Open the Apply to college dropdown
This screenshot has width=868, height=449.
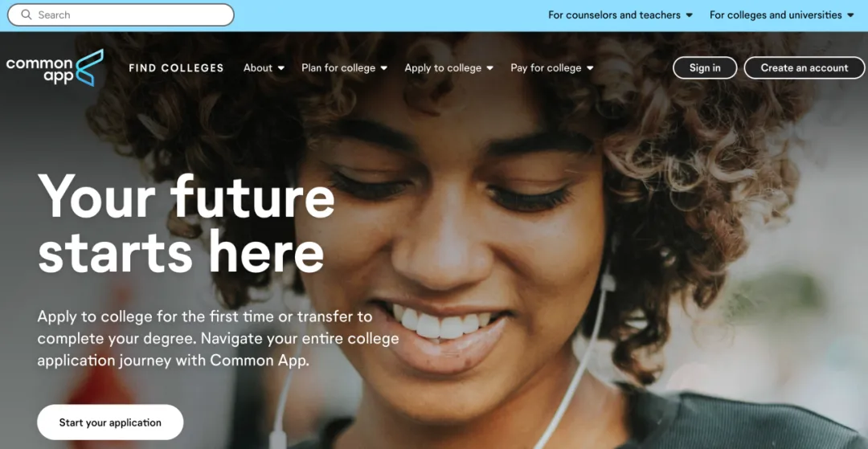[x=449, y=68]
